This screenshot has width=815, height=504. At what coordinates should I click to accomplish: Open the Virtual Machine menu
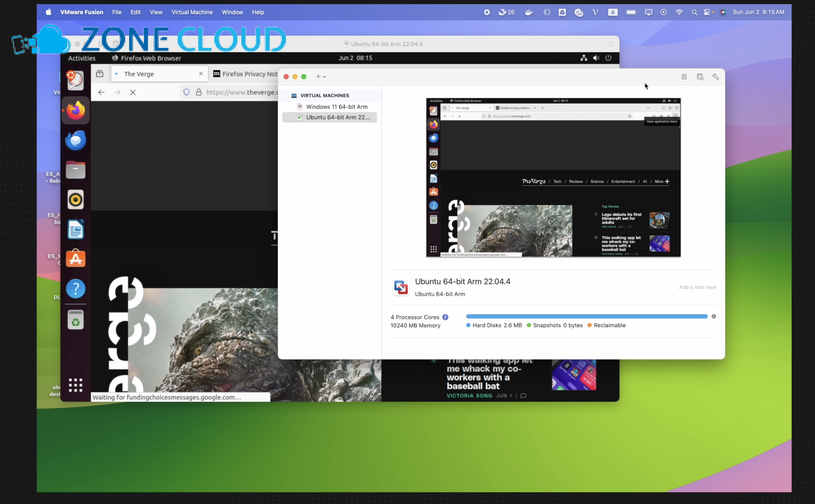pyautogui.click(x=192, y=12)
